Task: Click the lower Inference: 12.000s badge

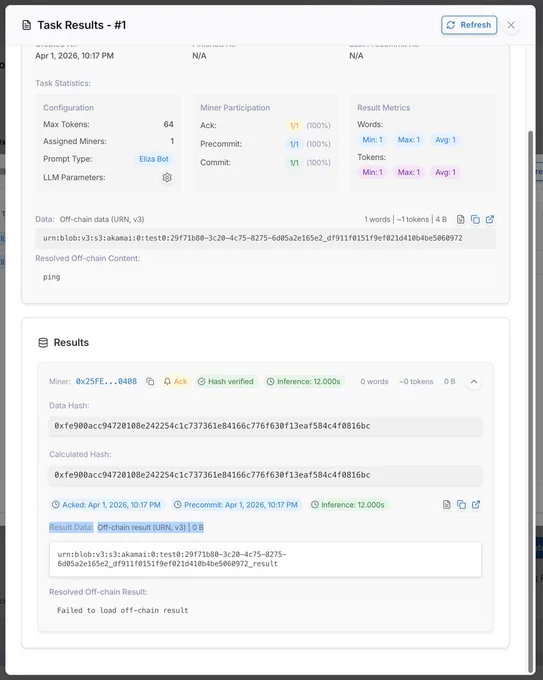Action: (x=348, y=505)
